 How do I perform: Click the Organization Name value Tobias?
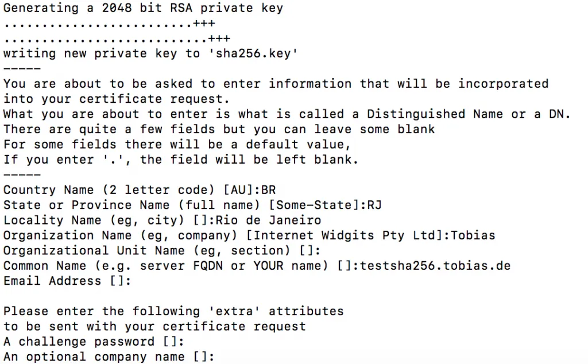pyautogui.click(x=474, y=235)
